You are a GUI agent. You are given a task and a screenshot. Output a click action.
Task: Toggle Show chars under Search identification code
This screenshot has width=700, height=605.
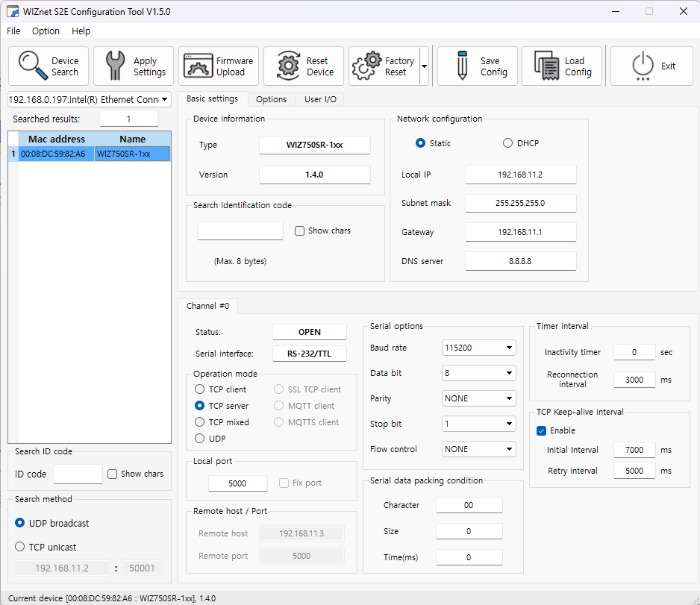[299, 231]
